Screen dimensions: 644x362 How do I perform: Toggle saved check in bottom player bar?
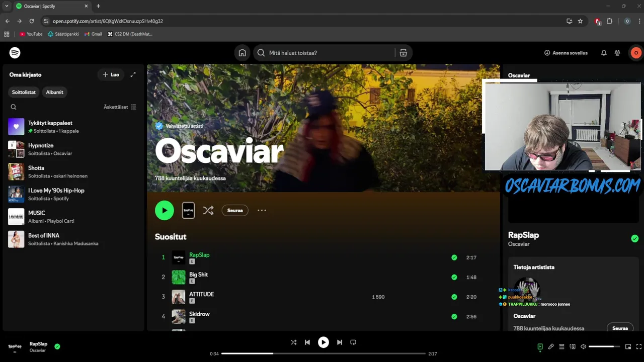[57, 346]
